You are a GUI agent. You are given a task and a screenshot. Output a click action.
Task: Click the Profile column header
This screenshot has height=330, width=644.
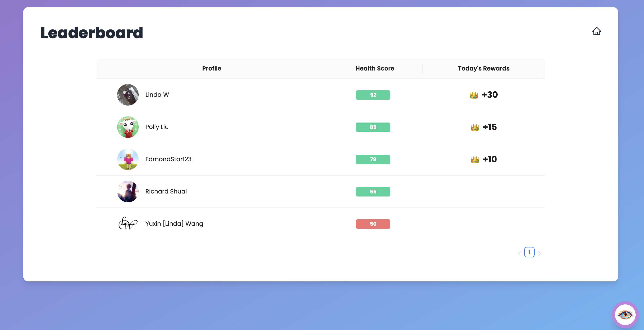click(x=212, y=69)
